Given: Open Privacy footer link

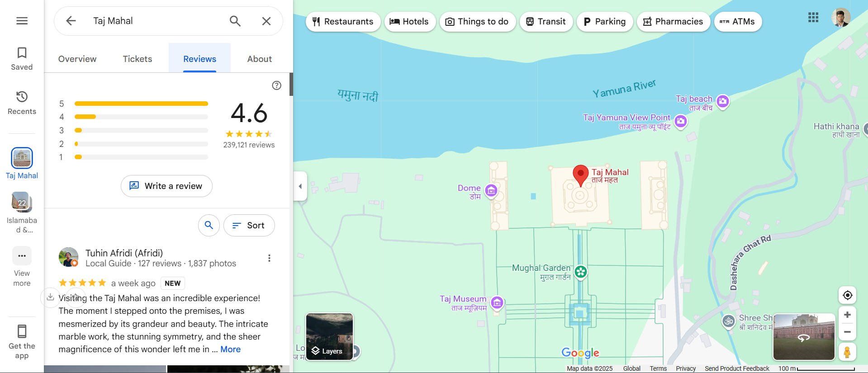Looking at the screenshot, I should (686, 368).
